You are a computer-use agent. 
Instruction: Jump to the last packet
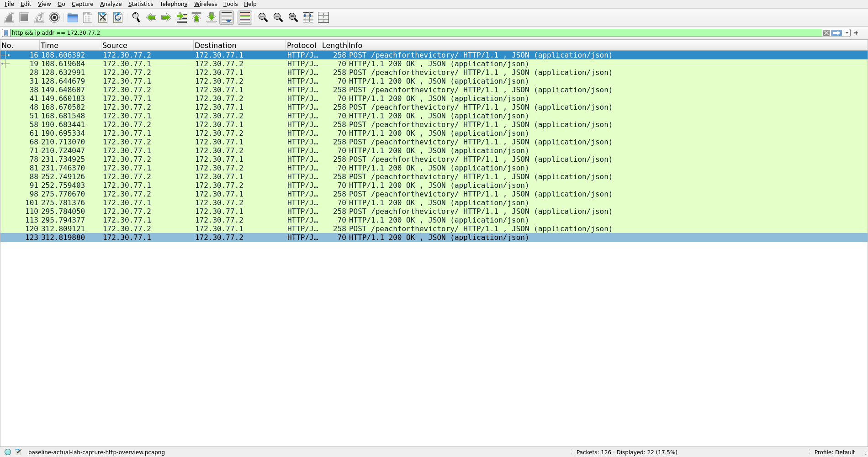[x=212, y=17]
